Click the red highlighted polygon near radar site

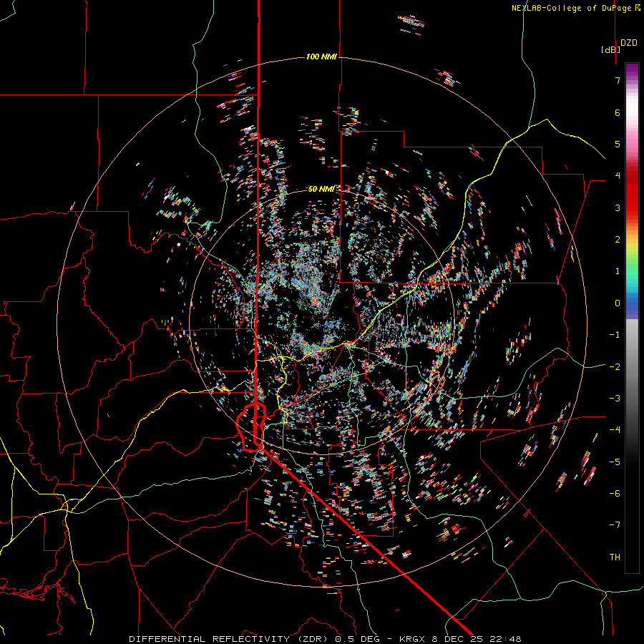click(x=251, y=428)
